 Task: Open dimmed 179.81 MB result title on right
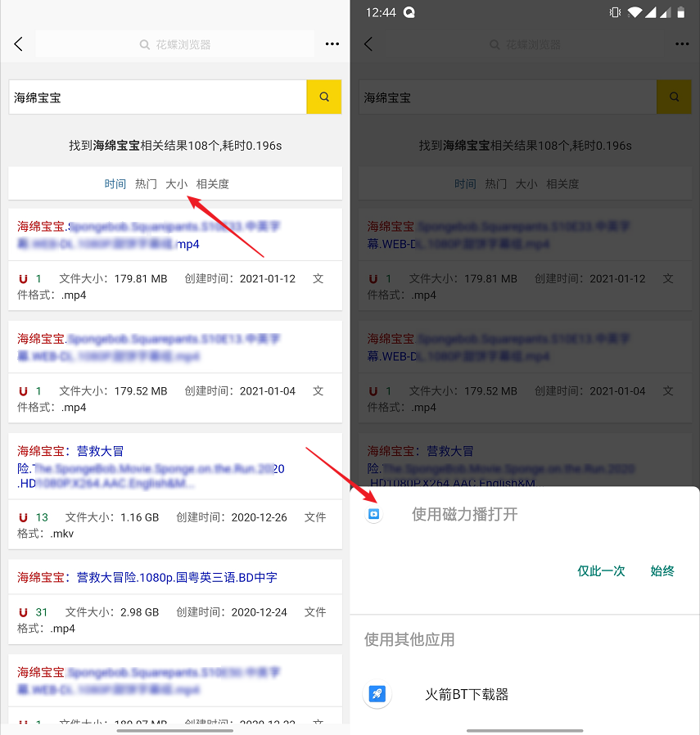(499, 235)
